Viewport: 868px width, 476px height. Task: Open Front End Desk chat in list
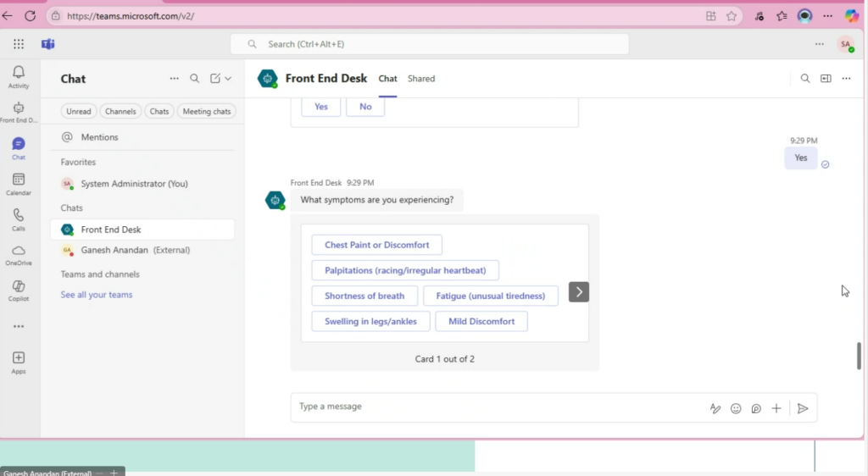pos(142,230)
